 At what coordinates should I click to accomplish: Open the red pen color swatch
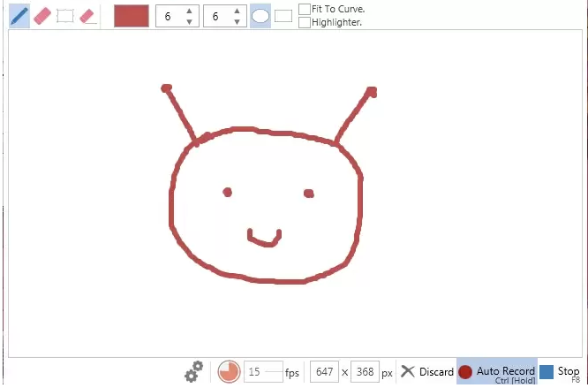pyautogui.click(x=132, y=16)
